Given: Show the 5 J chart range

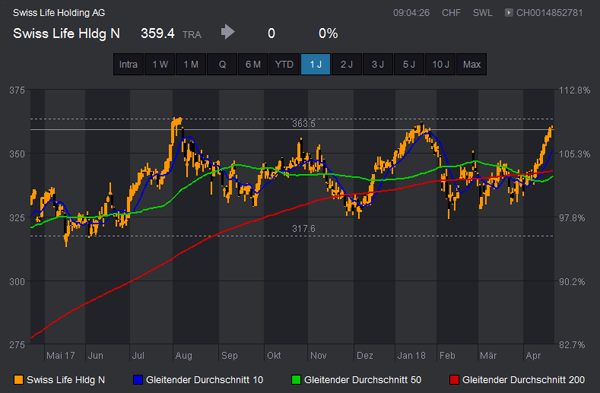Looking at the screenshot, I should pos(409,64).
